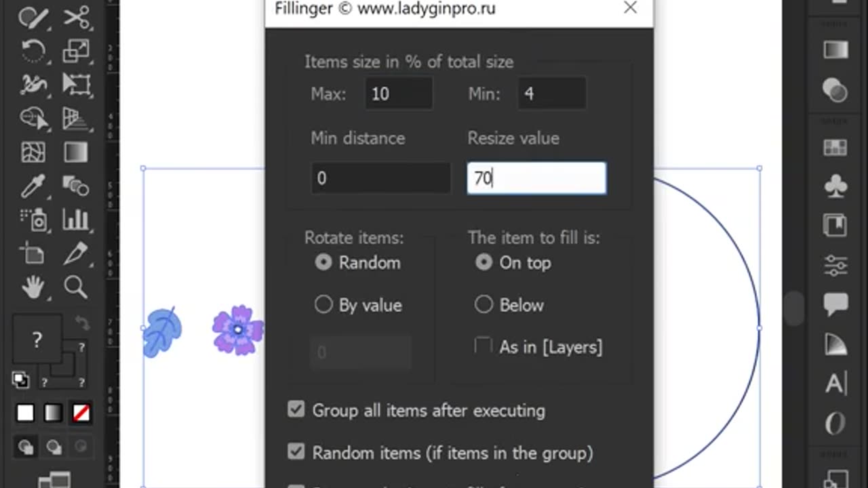Enable the As in [Layers] checkbox
Viewport: 868px width, 488px height.
[484, 346]
